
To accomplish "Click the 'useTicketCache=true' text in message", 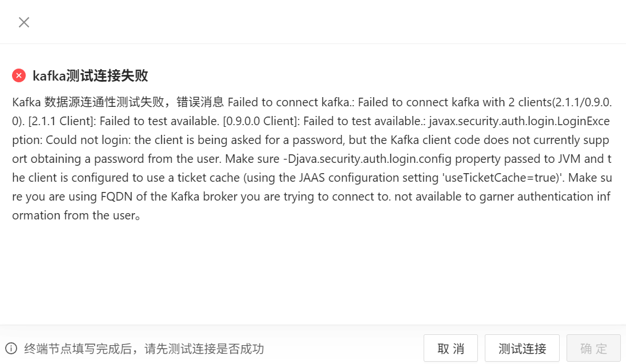I will [501, 178].
